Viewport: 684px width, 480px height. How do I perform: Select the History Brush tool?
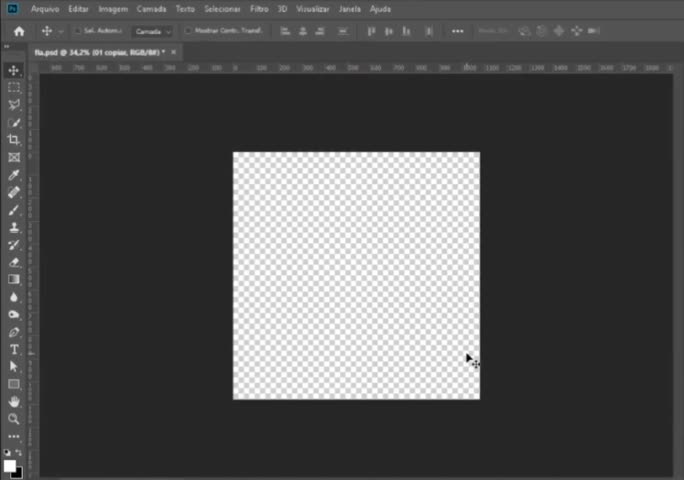(14, 245)
